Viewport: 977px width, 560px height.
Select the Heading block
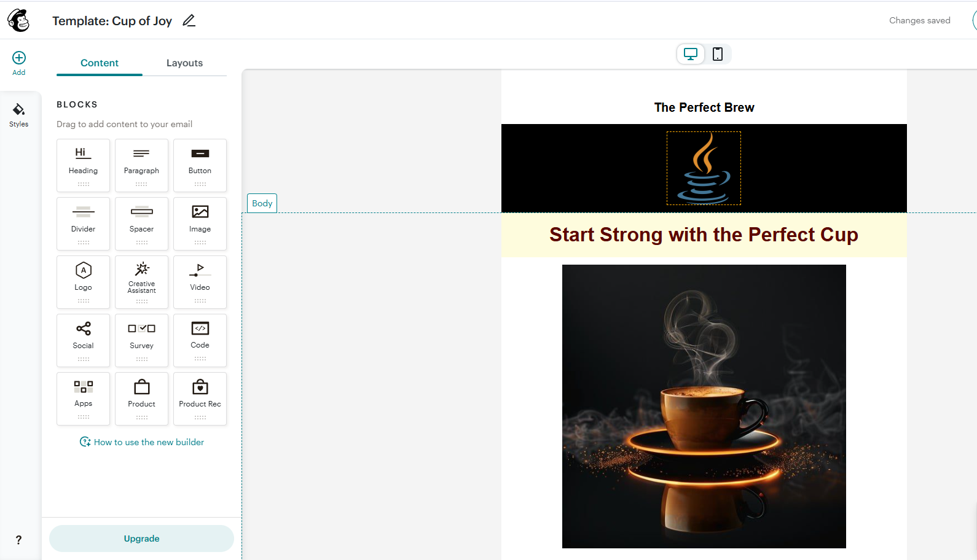click(x=83, y=165)
